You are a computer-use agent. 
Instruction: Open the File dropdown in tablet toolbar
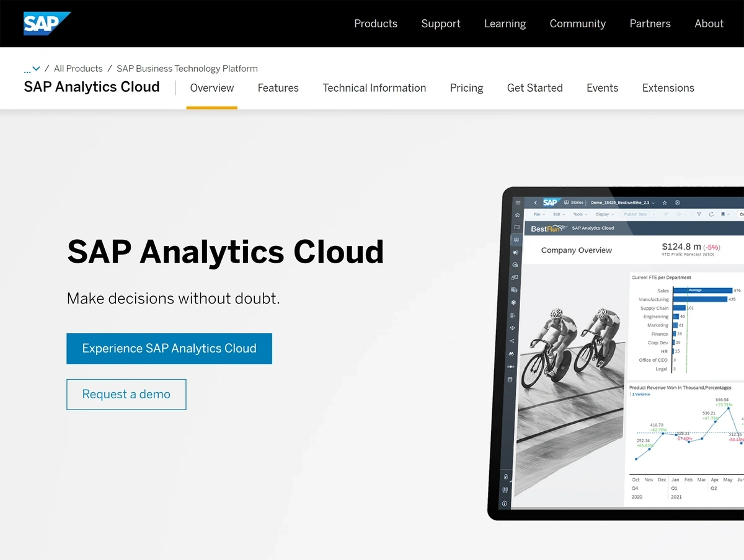coord(539,214)
